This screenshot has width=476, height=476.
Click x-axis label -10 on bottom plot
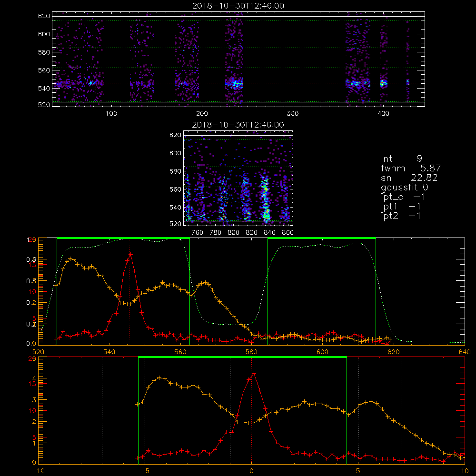tap(38, 471)
